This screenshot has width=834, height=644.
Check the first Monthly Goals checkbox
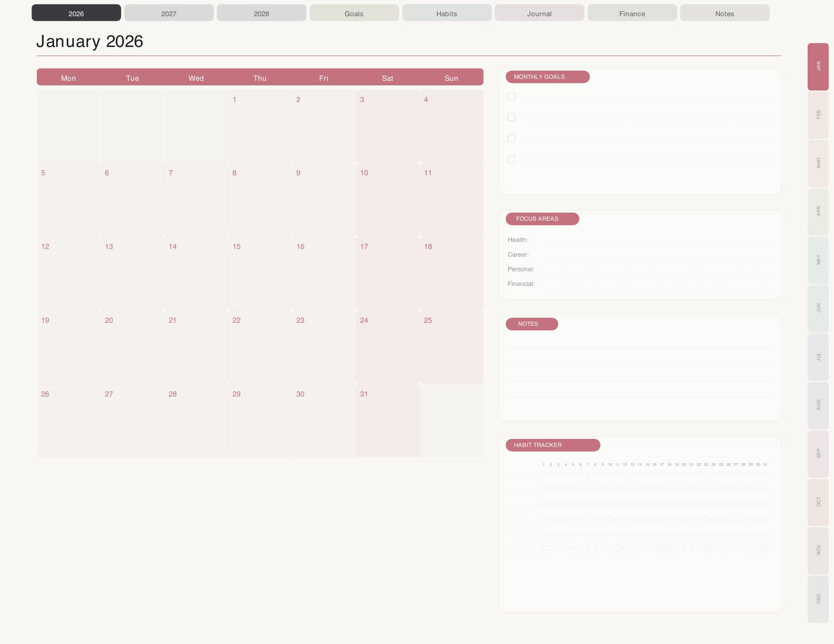click(512, 96)
